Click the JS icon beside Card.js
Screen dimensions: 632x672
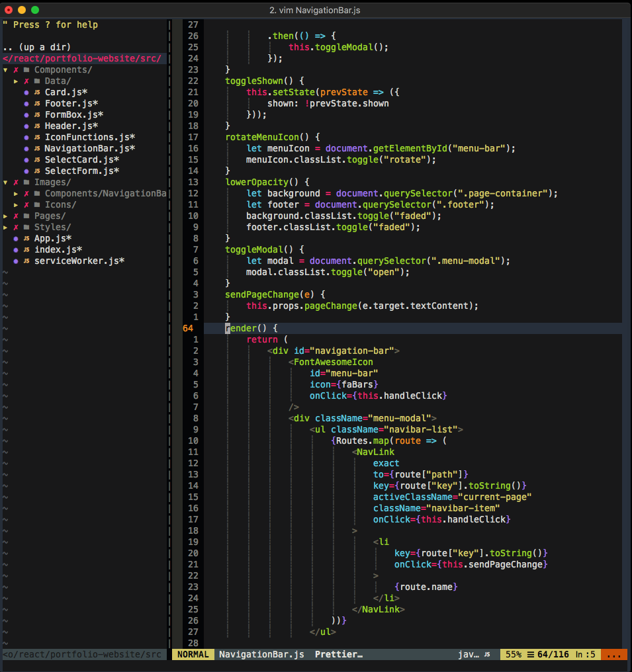pos(37,92)
